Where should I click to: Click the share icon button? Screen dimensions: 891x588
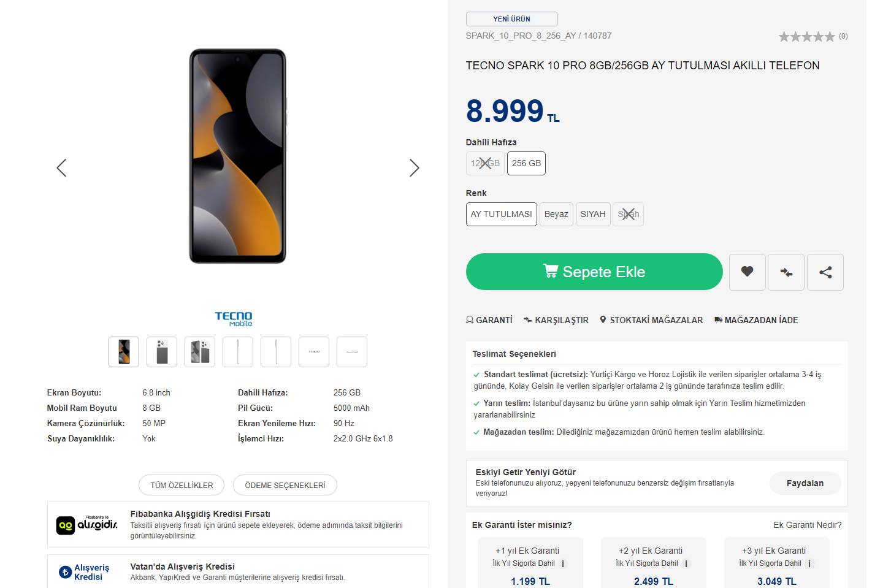click(825, 272)
